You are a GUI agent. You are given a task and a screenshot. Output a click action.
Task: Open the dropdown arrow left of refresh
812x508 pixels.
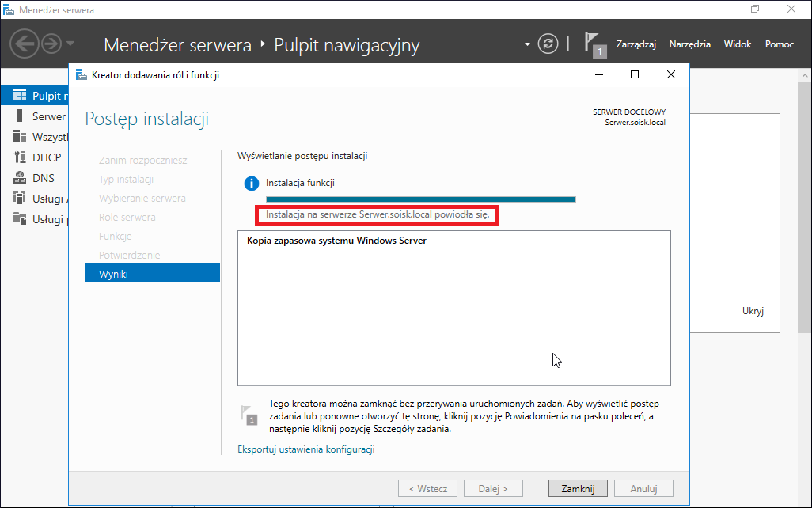[x=527, y=44]
